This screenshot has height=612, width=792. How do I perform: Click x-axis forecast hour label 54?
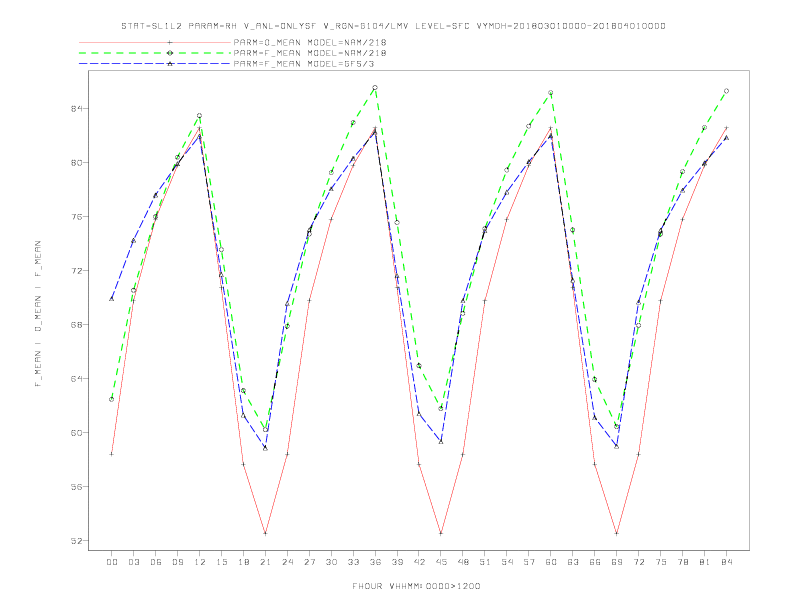507,562
